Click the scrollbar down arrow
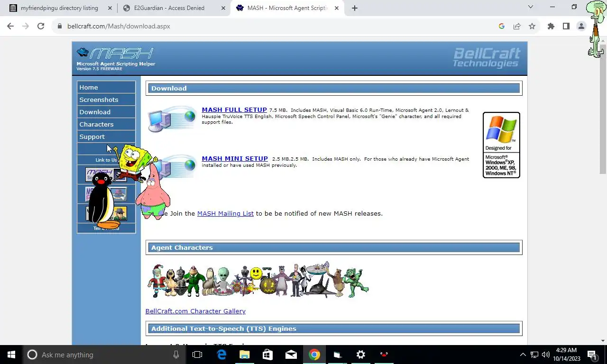 (603, 340)
